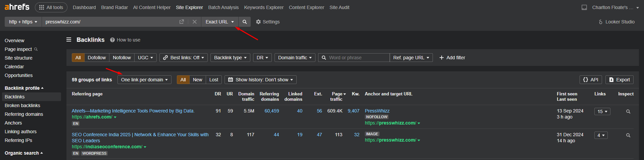Show only New backlinks

[x=198, y=80]
